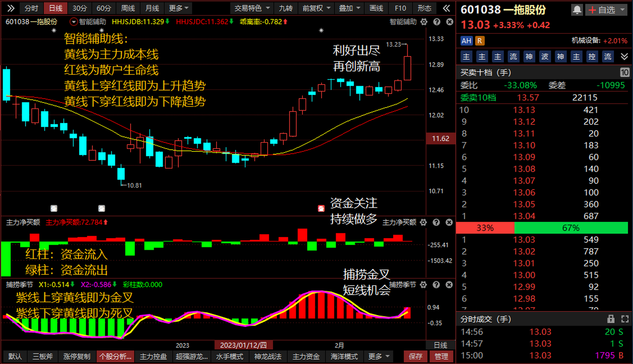Toggle the 九转 indicator
Viewport: 633px width, 364px height.
286,8
